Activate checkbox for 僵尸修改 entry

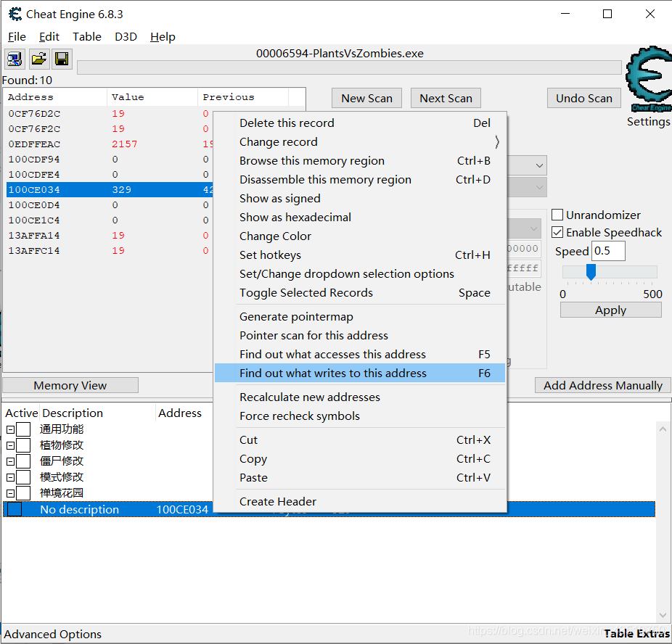click(x=23, y=461)
